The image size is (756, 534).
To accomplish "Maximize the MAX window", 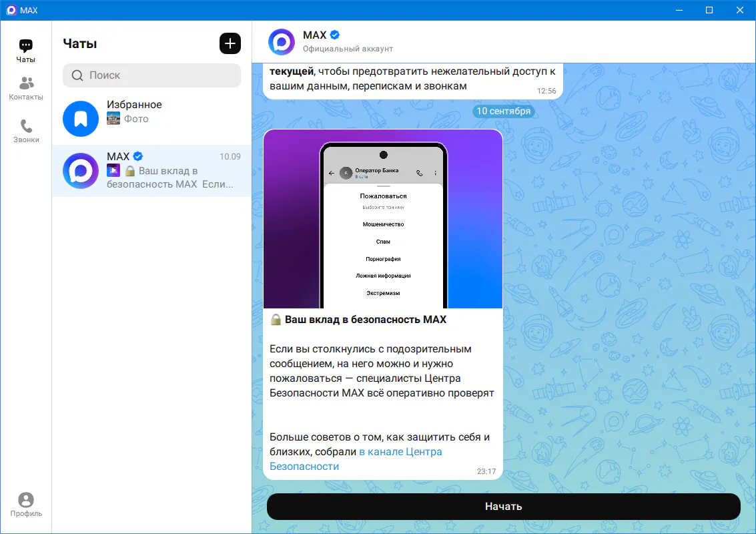I will 709,10.
